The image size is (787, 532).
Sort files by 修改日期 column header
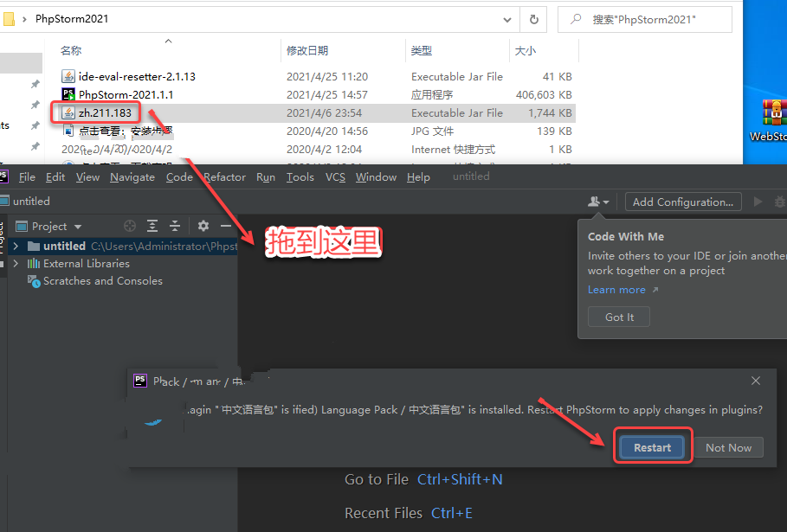[307, 50]
